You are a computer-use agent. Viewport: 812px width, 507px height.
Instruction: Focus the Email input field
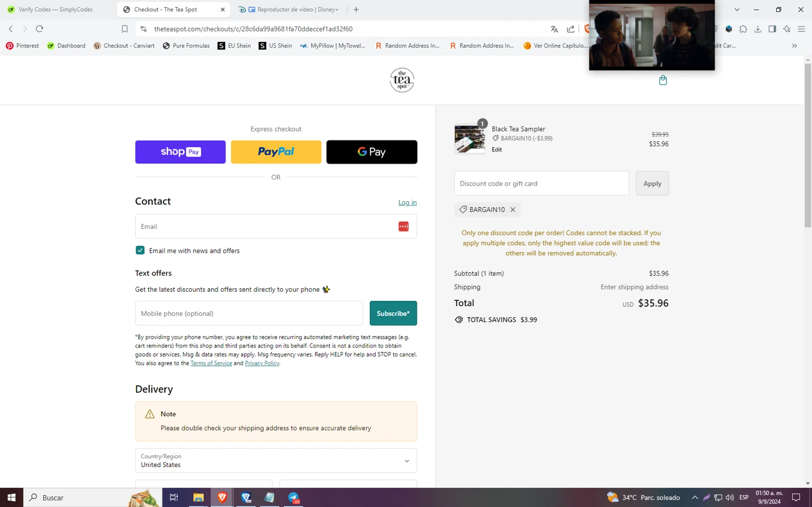pyautogui.click(x=276, y=226)
